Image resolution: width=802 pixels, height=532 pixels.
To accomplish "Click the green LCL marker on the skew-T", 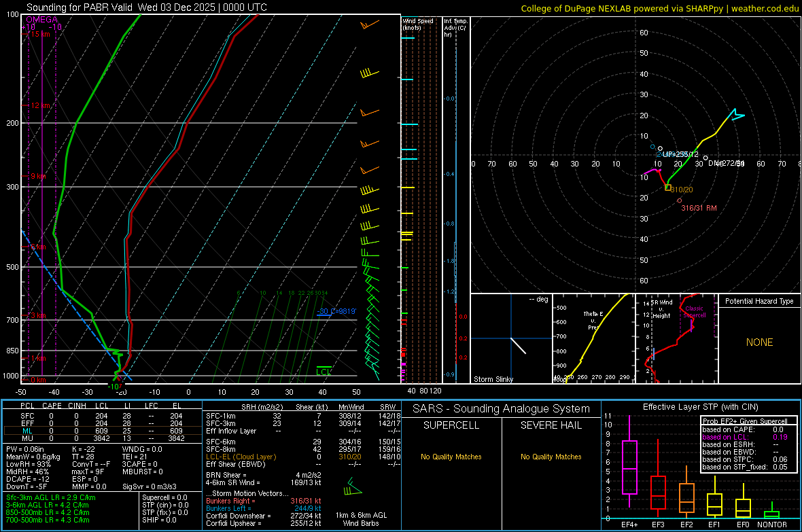I will click(324, 371).
